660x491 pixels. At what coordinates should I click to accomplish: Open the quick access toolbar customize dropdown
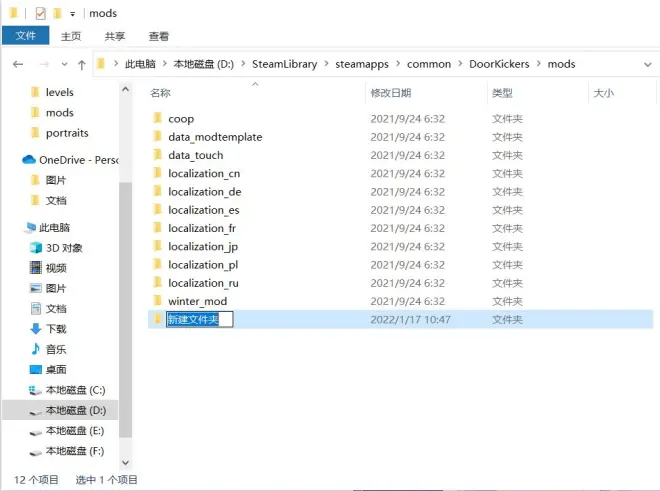click(73, 14)
